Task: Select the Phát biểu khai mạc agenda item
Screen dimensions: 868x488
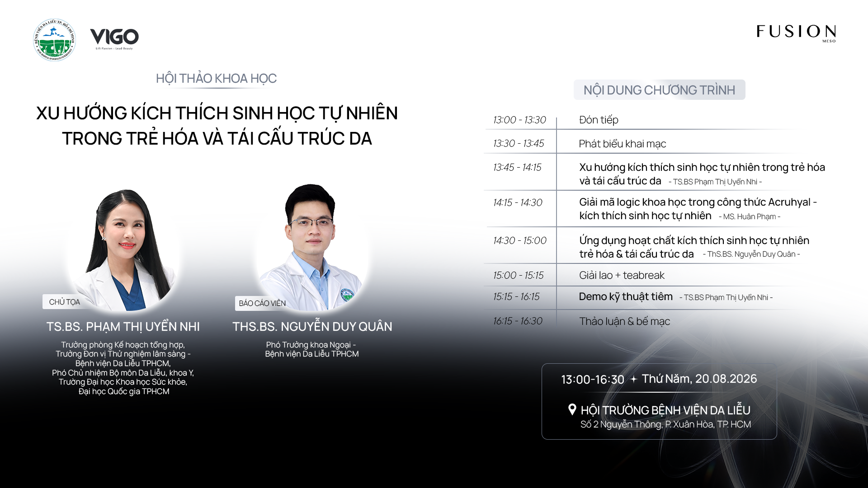Action: coord(623,144)
